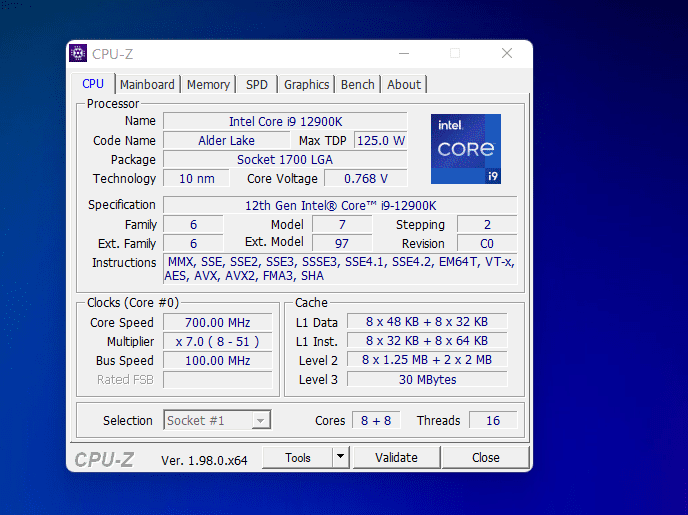Close CPU-Z with the title bar X
This screenshot has height=515, width=688.
507,54
